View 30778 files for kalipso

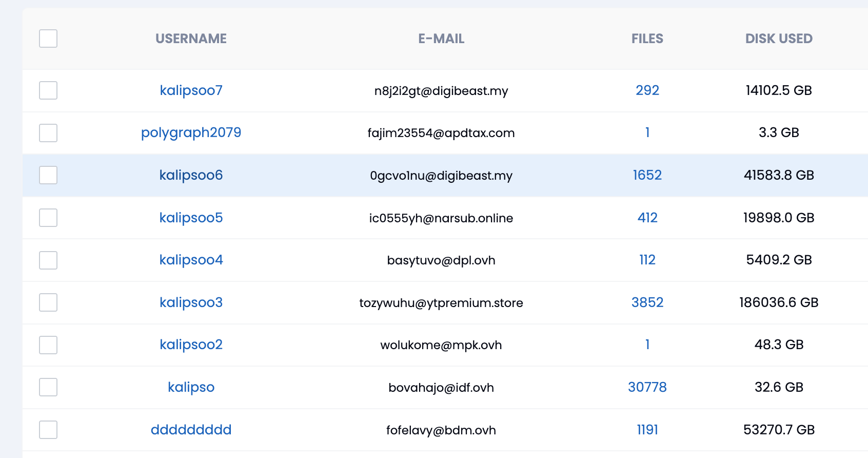click(x=647, y=387)
